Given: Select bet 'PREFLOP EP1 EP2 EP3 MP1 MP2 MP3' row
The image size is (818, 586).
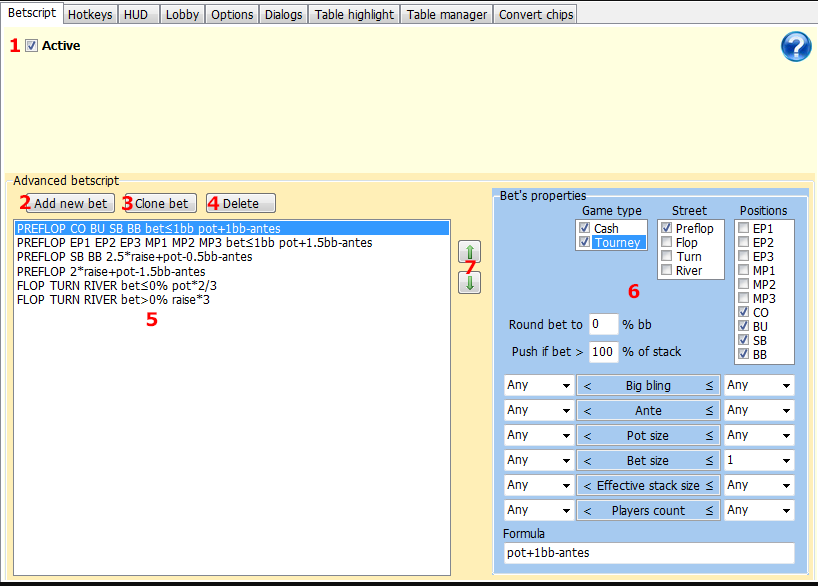Looking at the screenshot, I should [x=232, y=243].
